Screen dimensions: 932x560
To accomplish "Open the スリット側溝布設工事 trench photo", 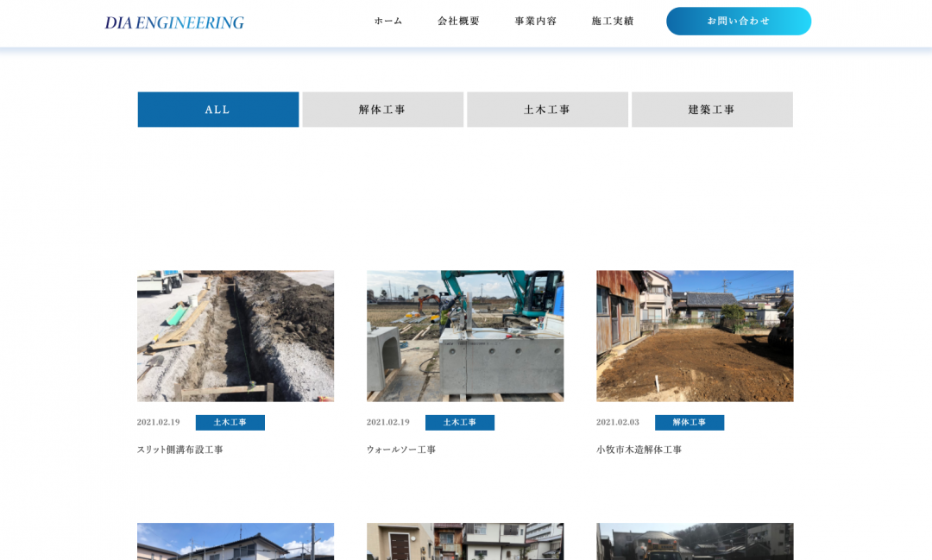I will [x=236, y=336].
